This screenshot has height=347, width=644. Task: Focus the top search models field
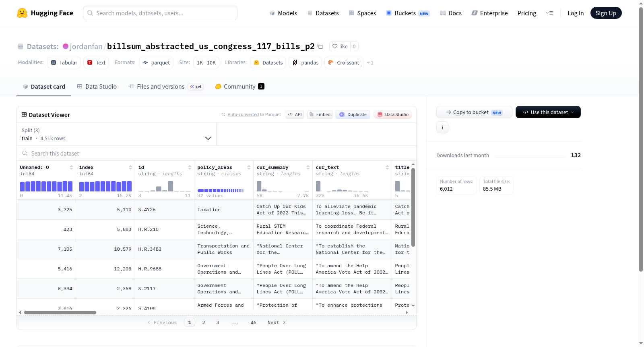160,13
